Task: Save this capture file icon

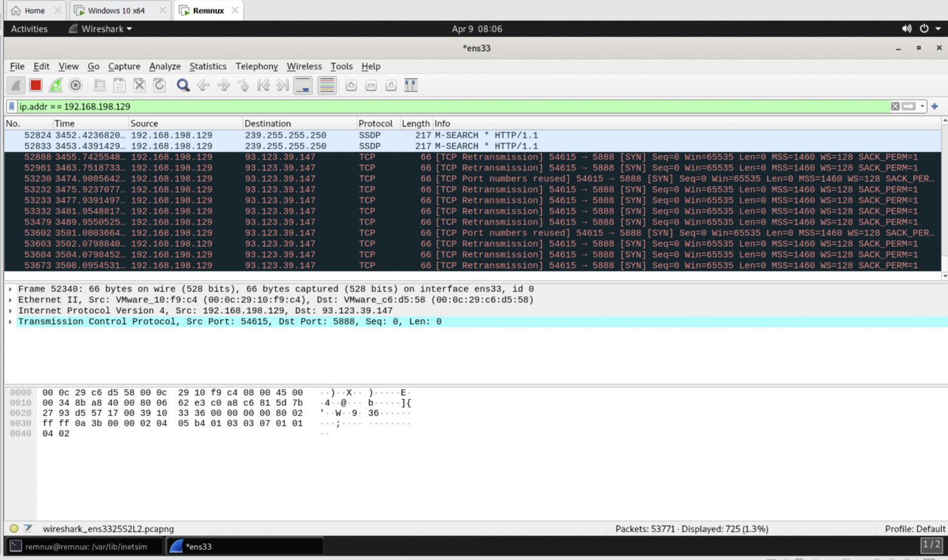Action: 120,86
